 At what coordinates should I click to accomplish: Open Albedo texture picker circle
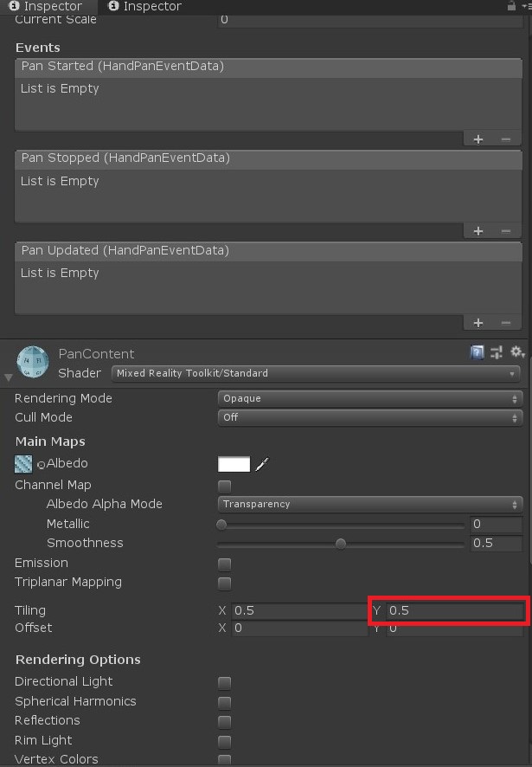tap(41, 465)
